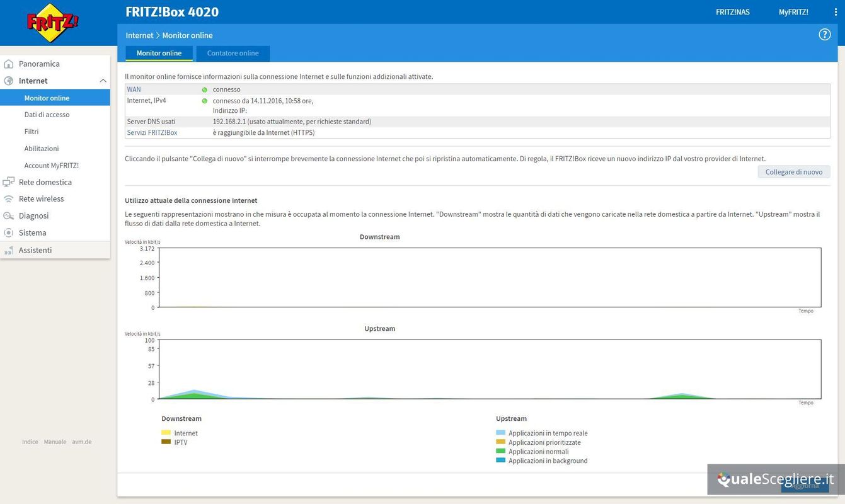Image resolution: width=845 pixels, height=504 pixels.
Task: Open the WAN link in table
Action: click(134, 89)
